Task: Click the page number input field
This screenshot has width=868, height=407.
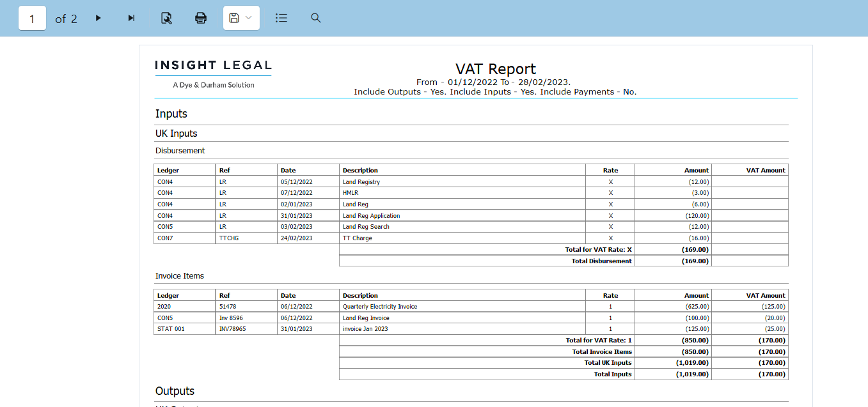Action: coord(33,19)
